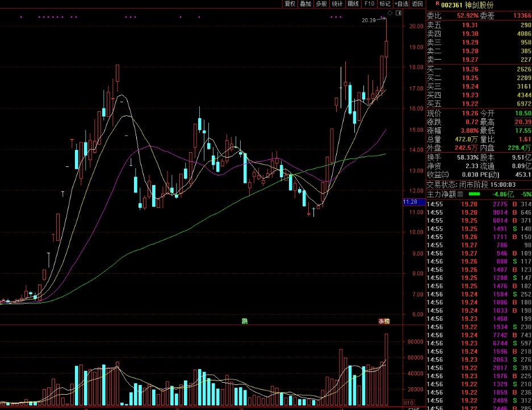Click the 复权 toolbar button
Image resolution: width=532 pixels, height=410 pixels.
pos(290,4)
